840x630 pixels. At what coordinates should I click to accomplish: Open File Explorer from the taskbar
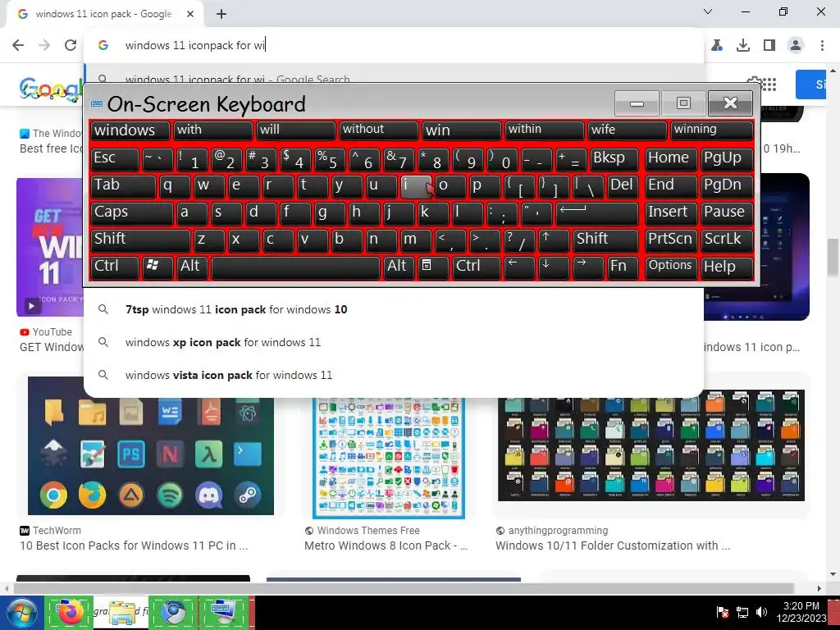[x=121, y=613]
